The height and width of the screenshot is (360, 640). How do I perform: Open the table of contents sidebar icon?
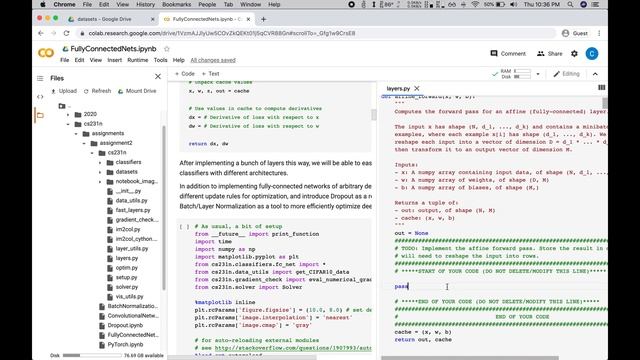point(40,78)
